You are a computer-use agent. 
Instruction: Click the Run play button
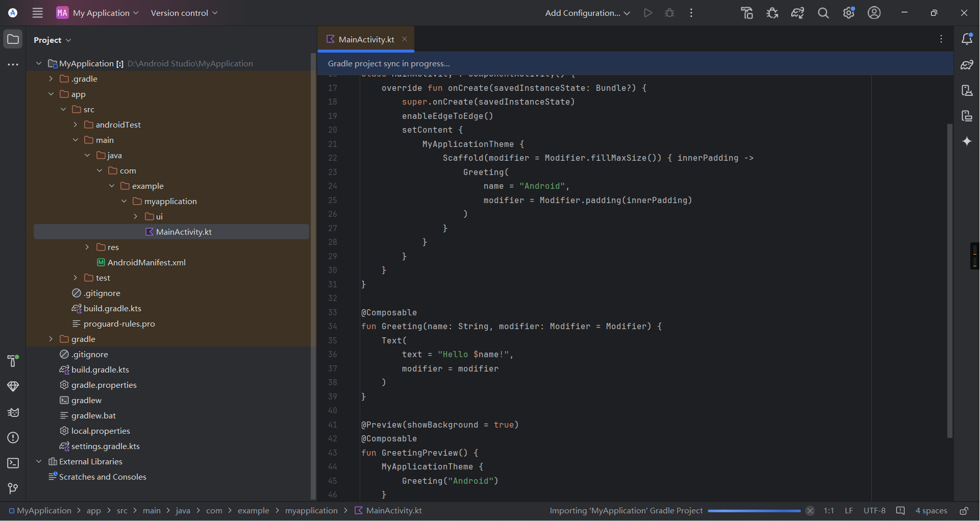648,13
